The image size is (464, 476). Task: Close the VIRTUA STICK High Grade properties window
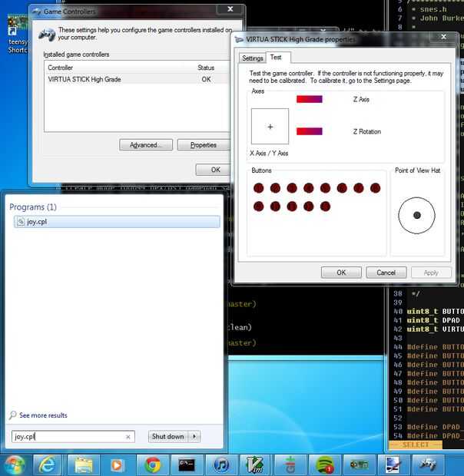443,37
